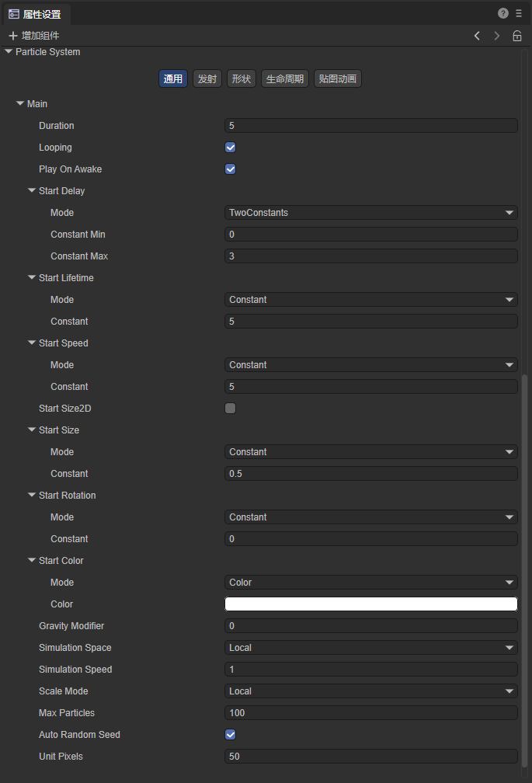Open Start Delay Mode dropdown
Viewport: 532px width, 783px height.
tap(370, 213)
